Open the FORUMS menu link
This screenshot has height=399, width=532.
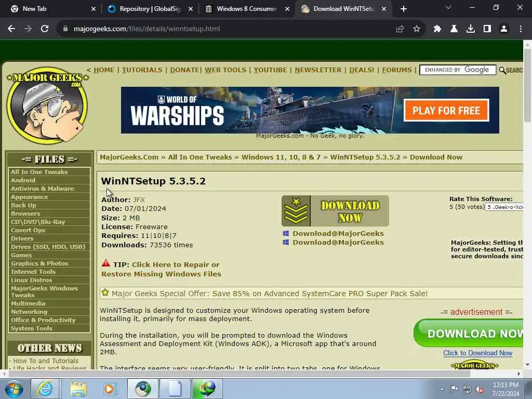396,70
